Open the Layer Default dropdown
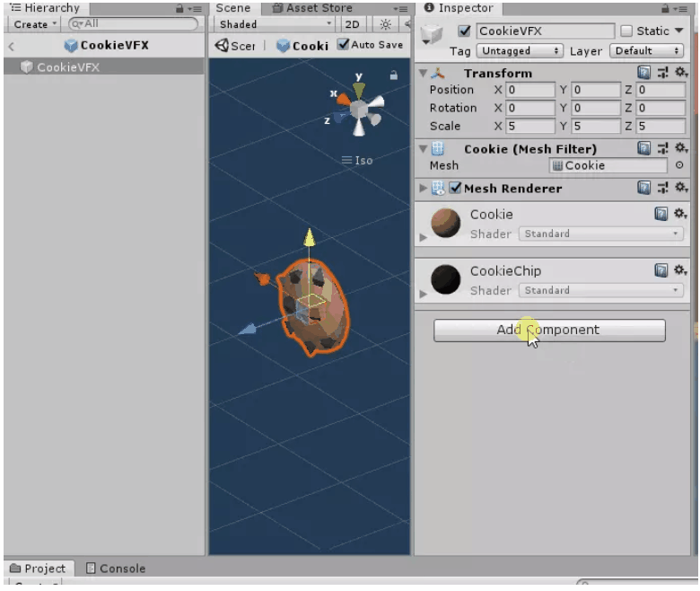 647,51
